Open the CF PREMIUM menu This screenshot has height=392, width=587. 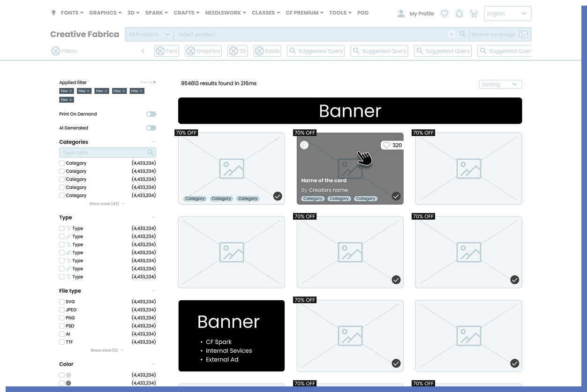(302, 13)
